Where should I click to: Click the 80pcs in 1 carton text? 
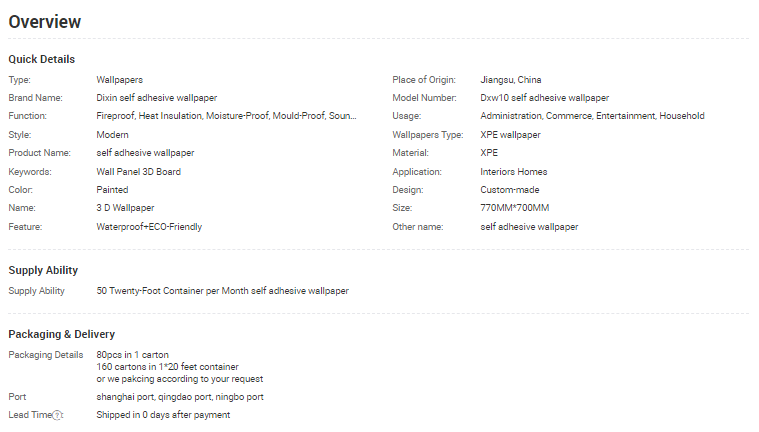tap(132, 355)
